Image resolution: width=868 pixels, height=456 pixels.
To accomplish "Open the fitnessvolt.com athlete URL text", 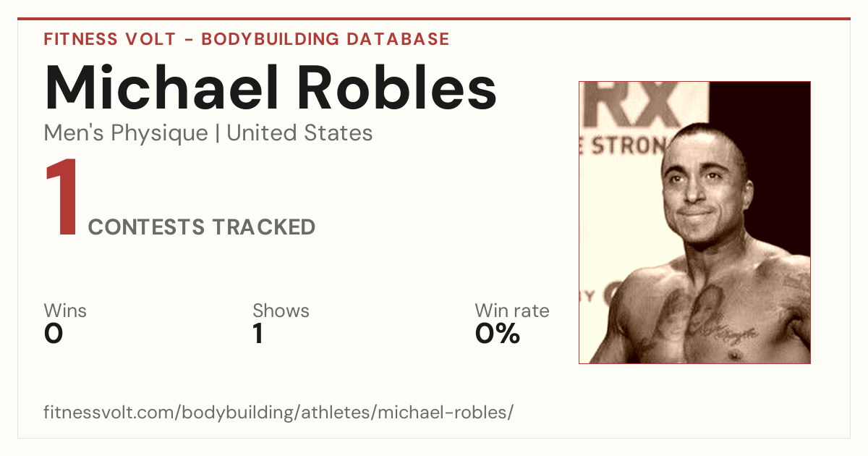I will [x=278, y=413].
